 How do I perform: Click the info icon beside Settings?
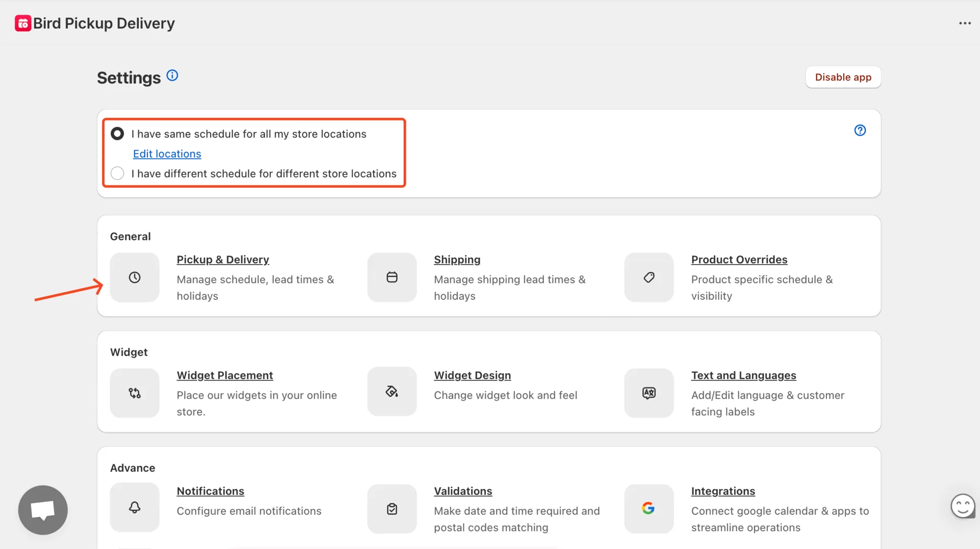[x=173, y=76]
